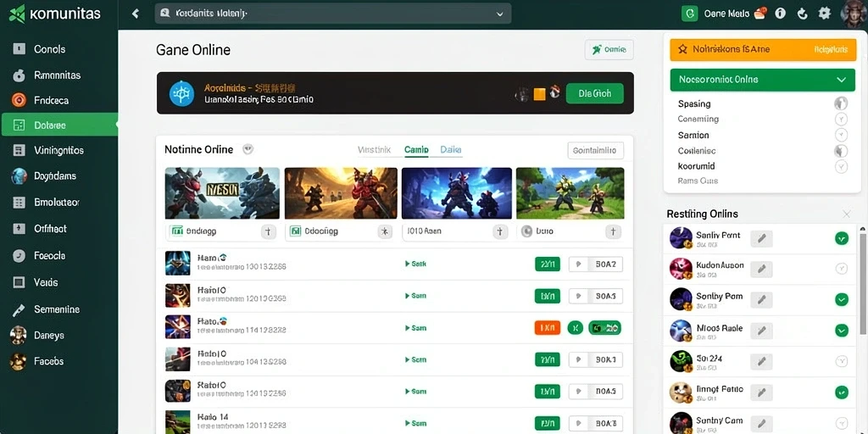
Task: Open the user avatar in top bar
Action: (x=854, y=14)
